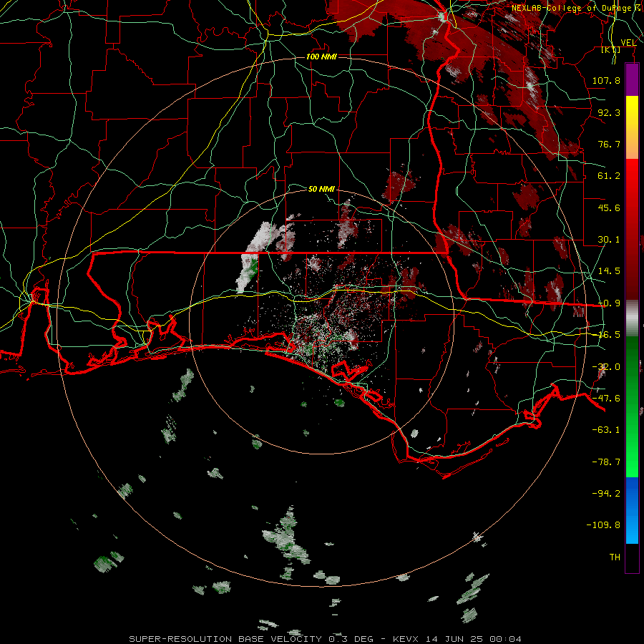
Task: Click the 00:04 timestamp in the caption
Action: 507,639
